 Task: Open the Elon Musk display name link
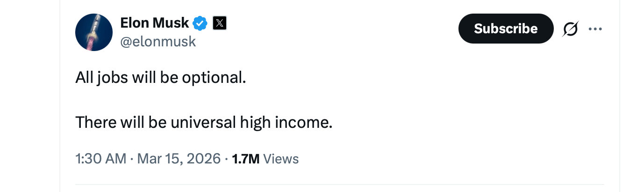[155, 22]
